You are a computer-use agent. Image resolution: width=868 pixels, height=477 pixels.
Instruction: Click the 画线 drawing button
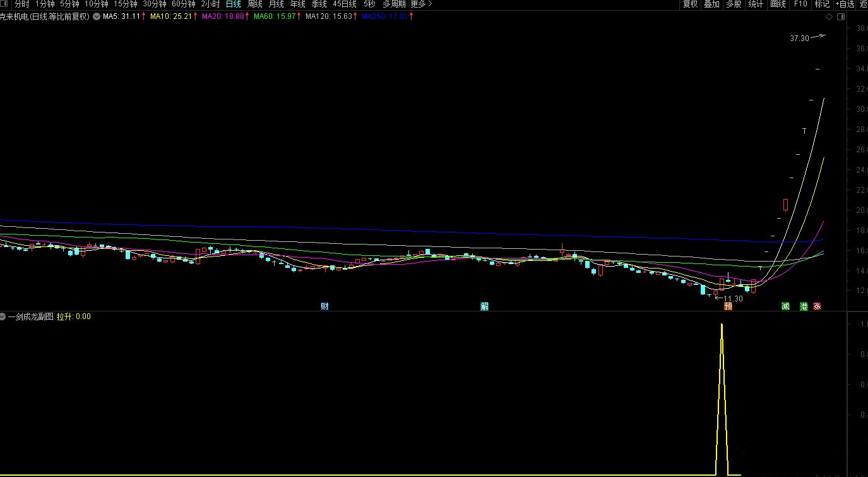pyautogui.click(x=778, y=4)
